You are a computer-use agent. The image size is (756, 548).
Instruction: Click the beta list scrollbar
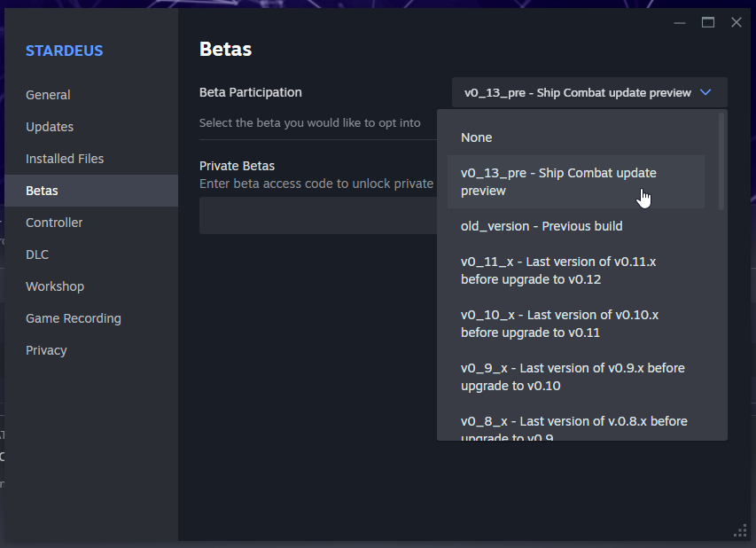click(x=721, y=161)
